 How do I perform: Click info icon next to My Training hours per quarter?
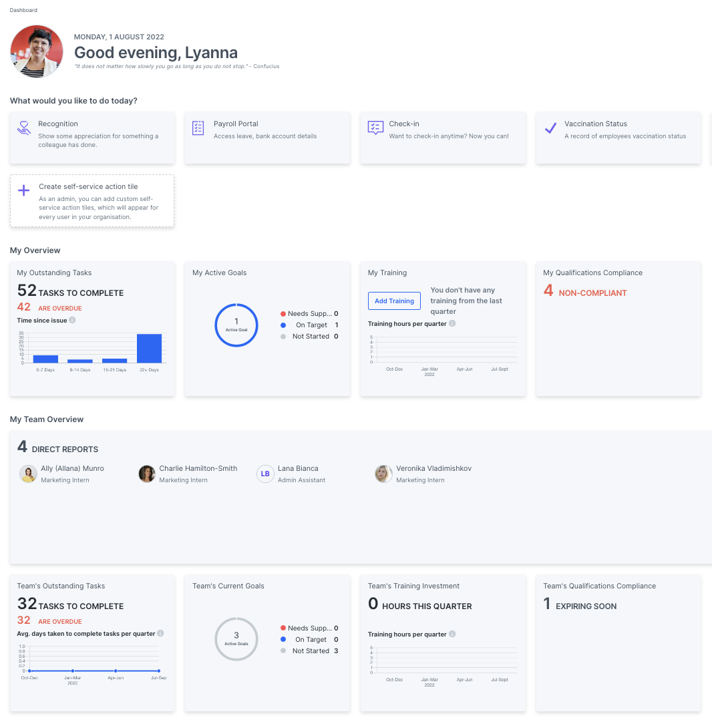pyautogui.click(x=452, y=324)
